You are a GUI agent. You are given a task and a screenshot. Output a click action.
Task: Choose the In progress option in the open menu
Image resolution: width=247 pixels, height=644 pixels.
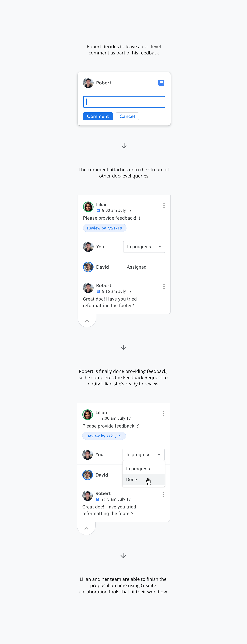coord(138,469)
